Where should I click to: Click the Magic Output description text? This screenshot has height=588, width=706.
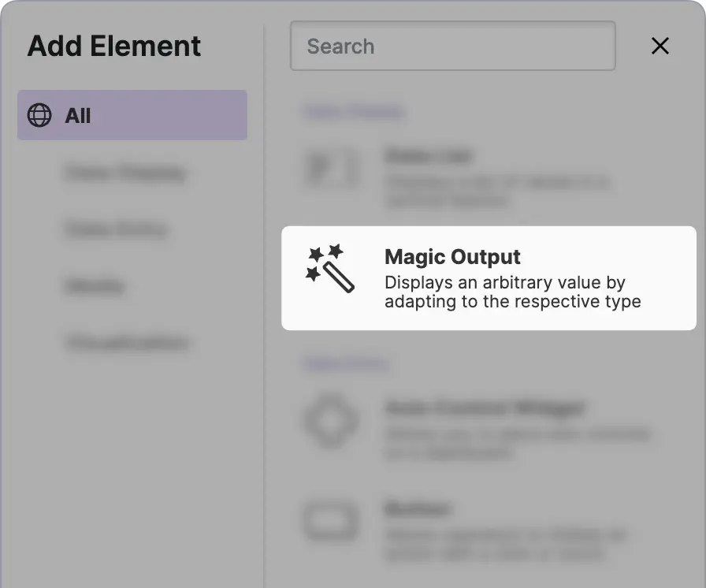click(x=512, y=292)
